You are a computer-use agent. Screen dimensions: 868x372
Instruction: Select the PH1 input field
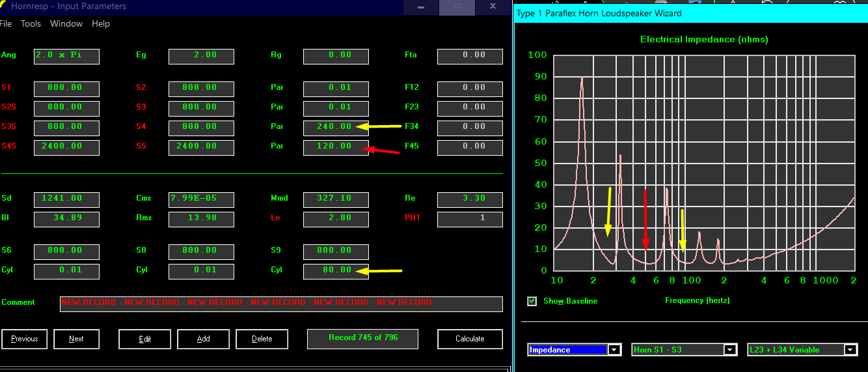[470, 219]
